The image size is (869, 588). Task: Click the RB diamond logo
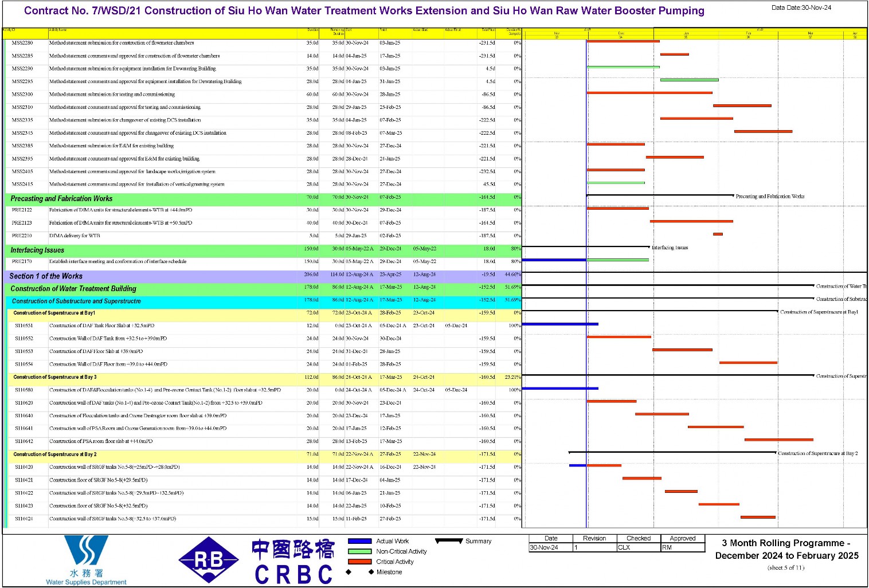tap(209, 560)
